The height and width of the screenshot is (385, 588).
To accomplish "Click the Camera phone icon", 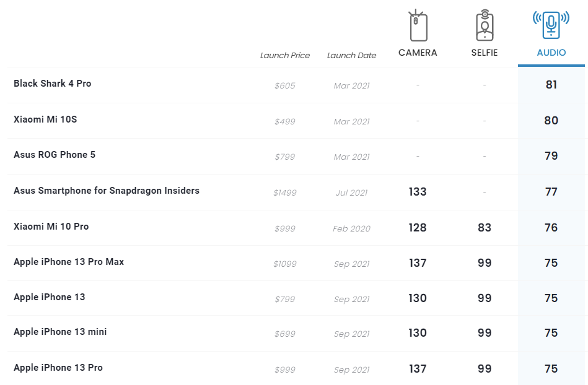I will click(418, 26).
